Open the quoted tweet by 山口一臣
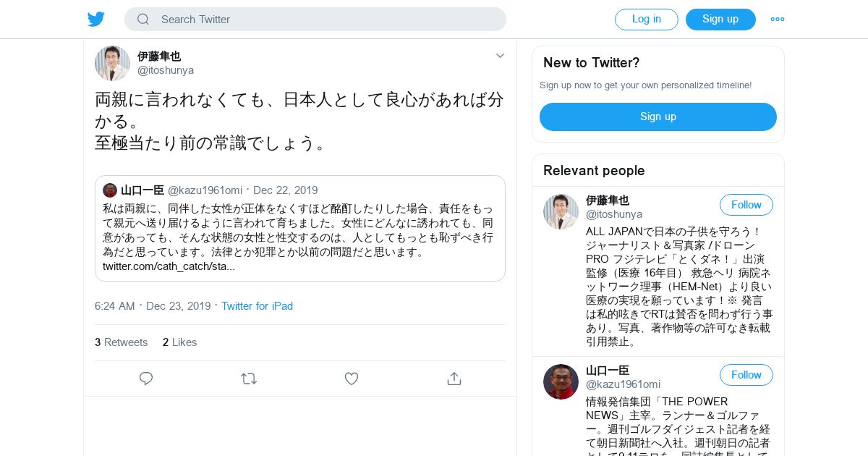This screenshot has height=456, width=868. tap(300, 228)
